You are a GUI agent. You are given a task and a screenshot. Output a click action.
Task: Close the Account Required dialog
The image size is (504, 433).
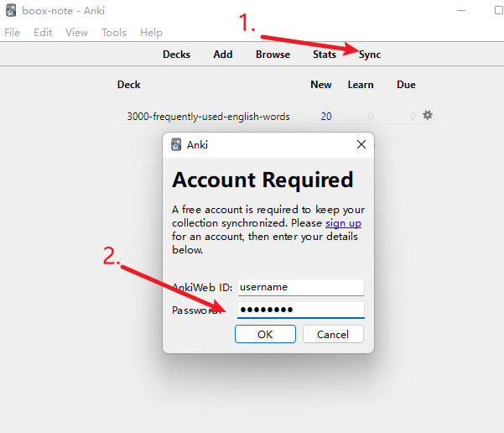click(x=361, y=144)
